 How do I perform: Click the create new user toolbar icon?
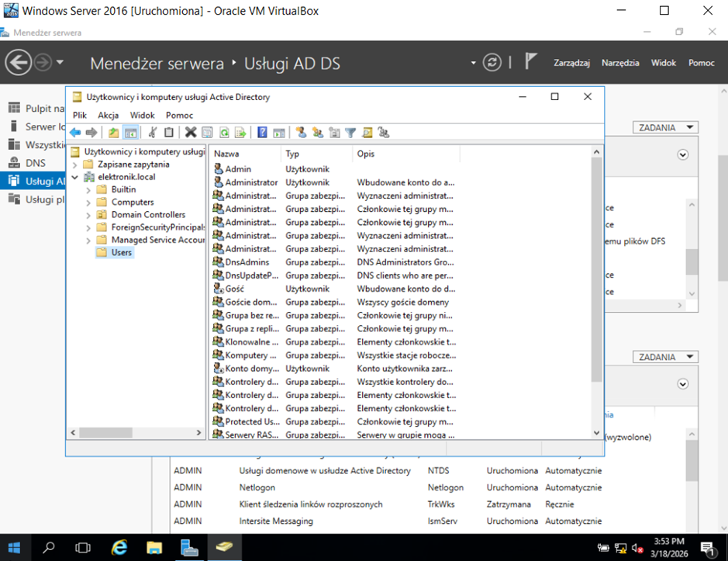point(301,133)
